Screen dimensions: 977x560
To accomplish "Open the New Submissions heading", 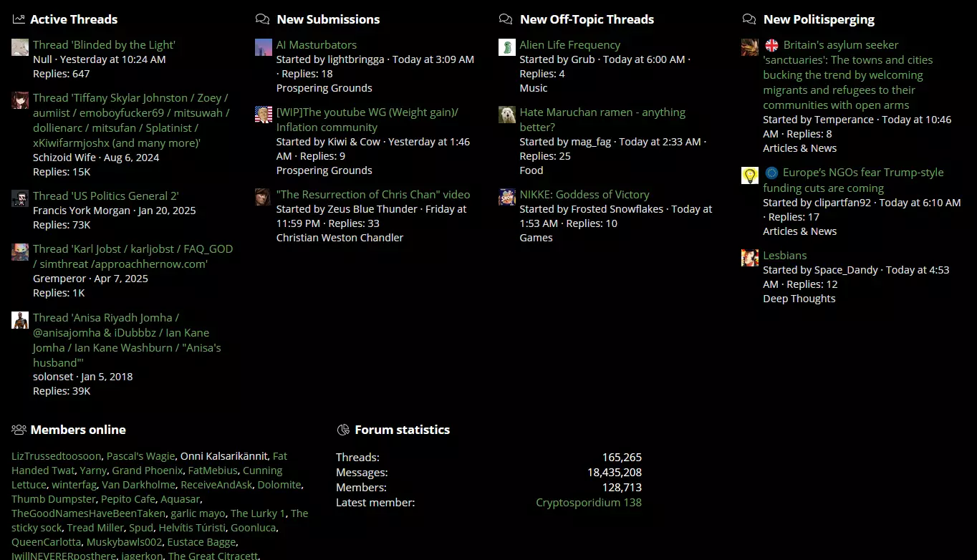I will click(x=328, y=19).
